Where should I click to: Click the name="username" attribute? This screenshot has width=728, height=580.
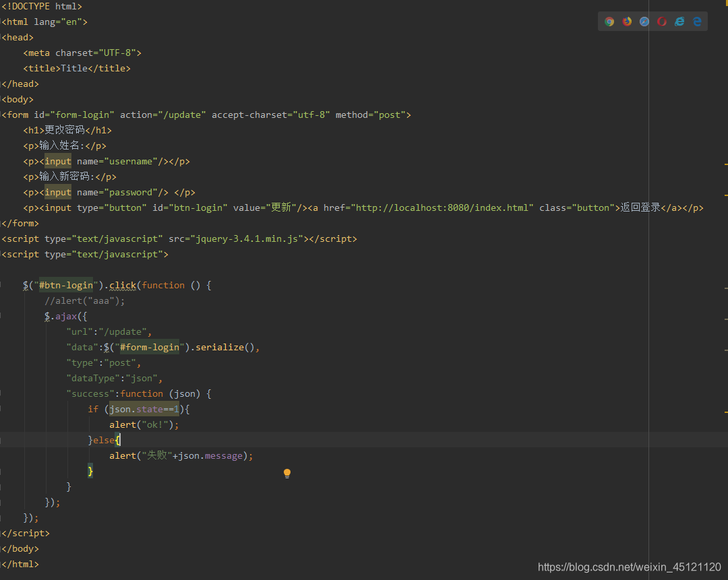pos(117,162)
